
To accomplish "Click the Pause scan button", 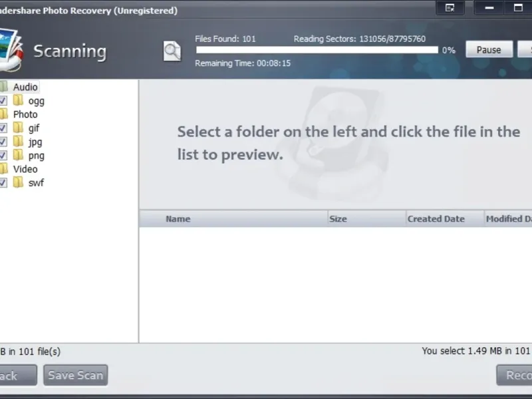I will click(489, 49).
